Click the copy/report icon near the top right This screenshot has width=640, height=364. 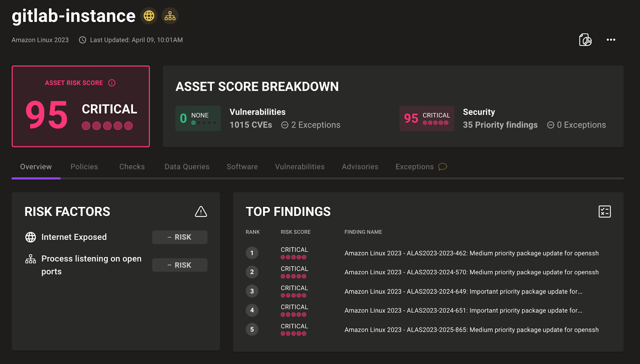(x=585, y=40)
